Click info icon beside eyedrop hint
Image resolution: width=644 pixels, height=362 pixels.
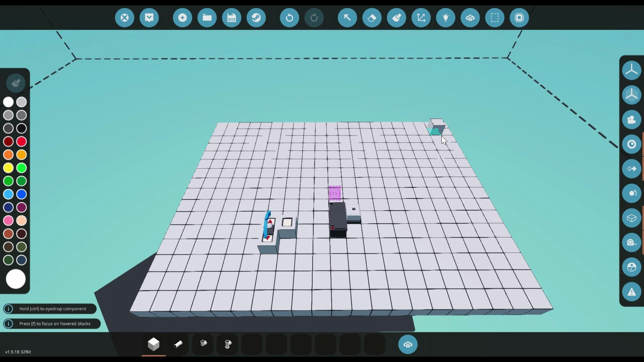tap(8, 309)
